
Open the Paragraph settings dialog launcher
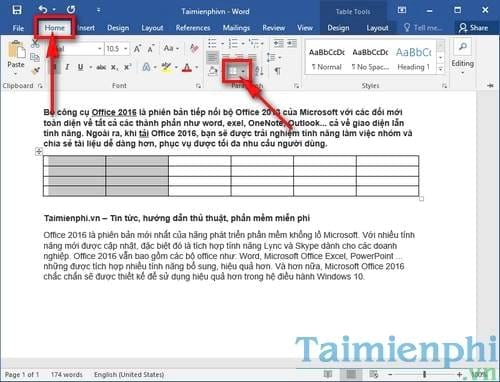[296, 86]
